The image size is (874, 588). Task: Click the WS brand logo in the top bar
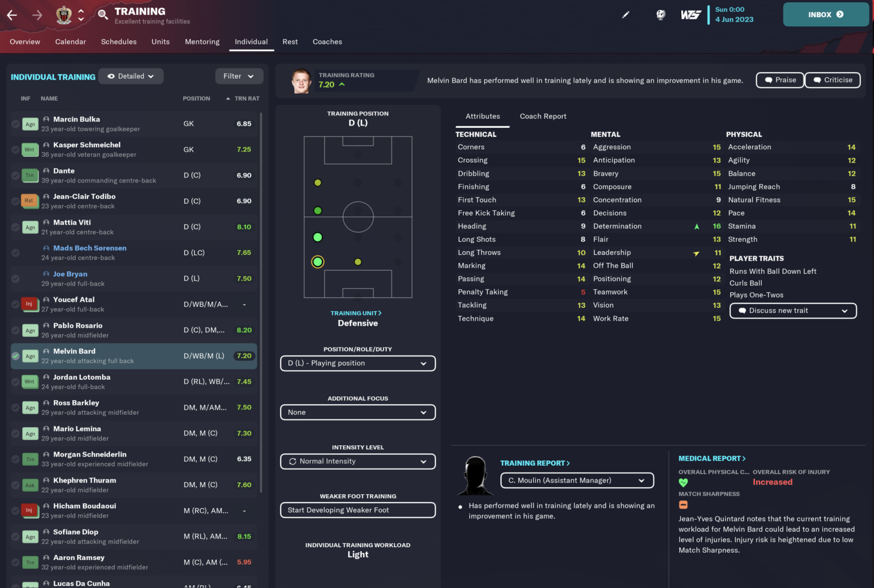[x=691, y=15]
